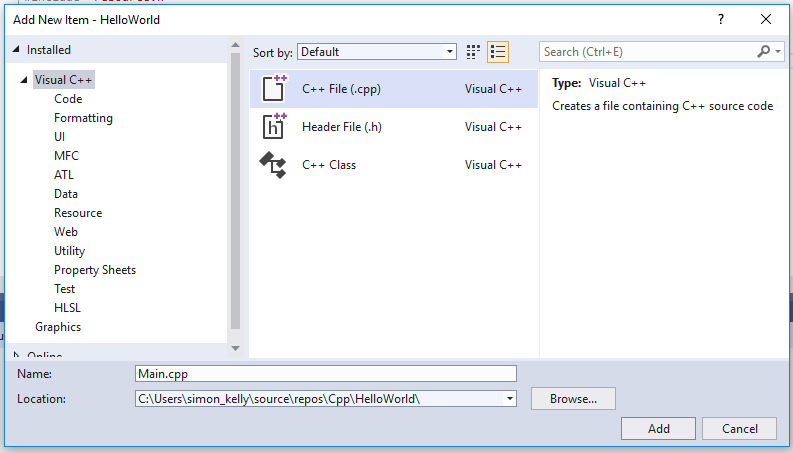This screenshot has height=453, width=793.
Task: Choose the Header File (.h) icon
Action: (274, 127)
